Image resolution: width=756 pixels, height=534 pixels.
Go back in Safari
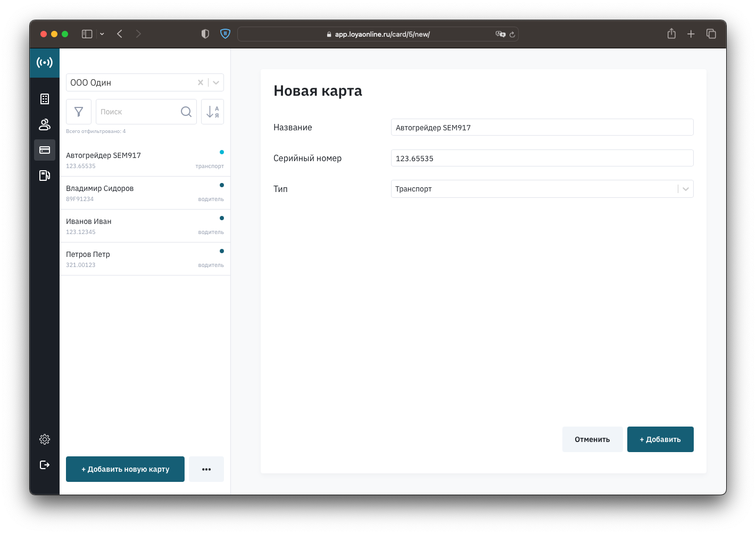120,34
